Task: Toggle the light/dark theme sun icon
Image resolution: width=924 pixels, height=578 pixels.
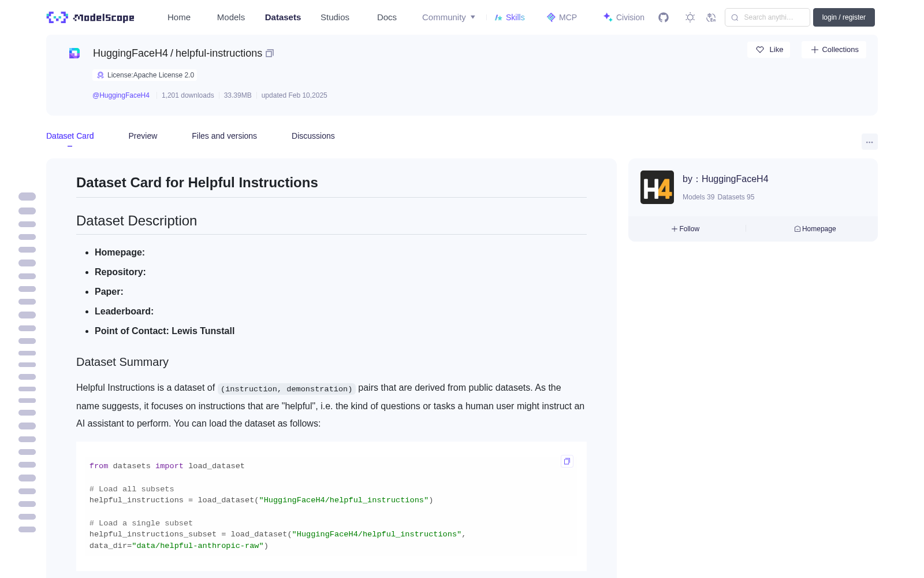Action: (x=690, y=17)
